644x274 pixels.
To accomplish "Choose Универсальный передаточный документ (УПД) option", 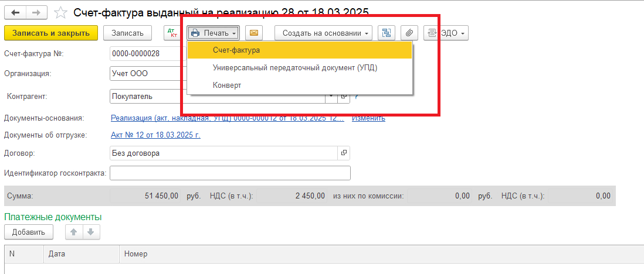I will coord(294,68).
